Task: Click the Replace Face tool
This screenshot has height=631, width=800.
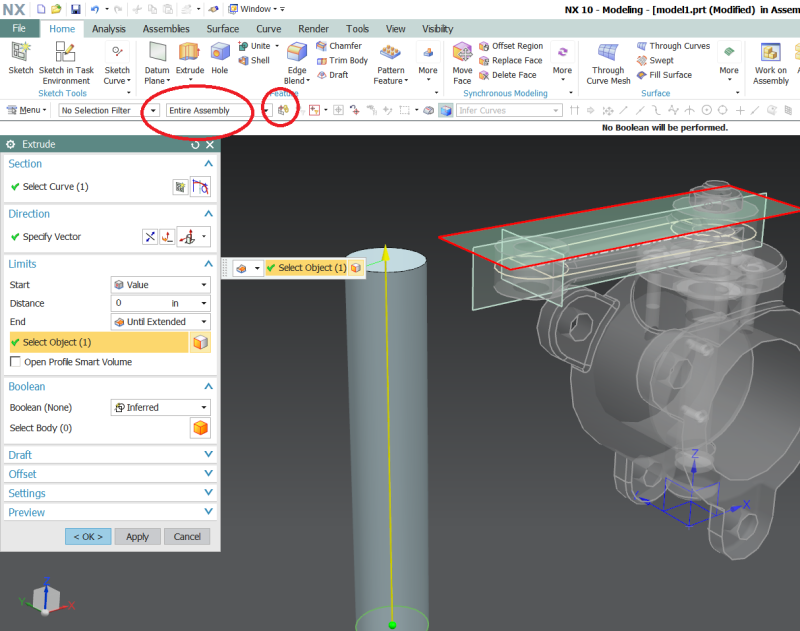Action: (511, 60)
